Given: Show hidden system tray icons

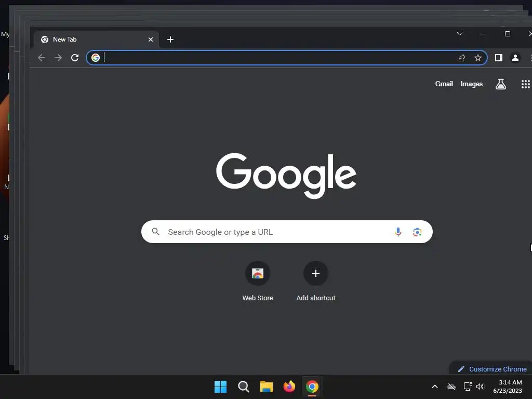Looking at the screenshot, I should click(x=435, y=387).
